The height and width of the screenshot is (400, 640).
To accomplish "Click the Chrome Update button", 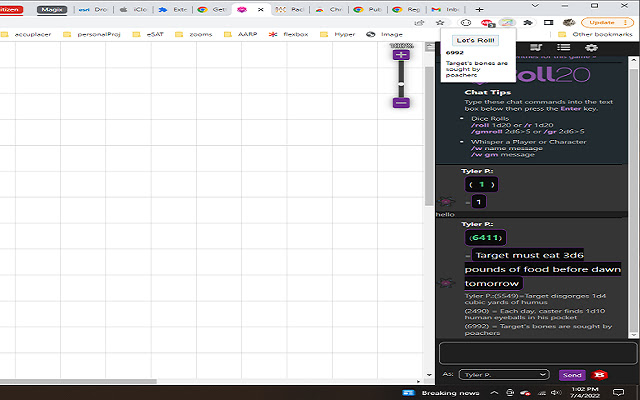I will point(603,21).
